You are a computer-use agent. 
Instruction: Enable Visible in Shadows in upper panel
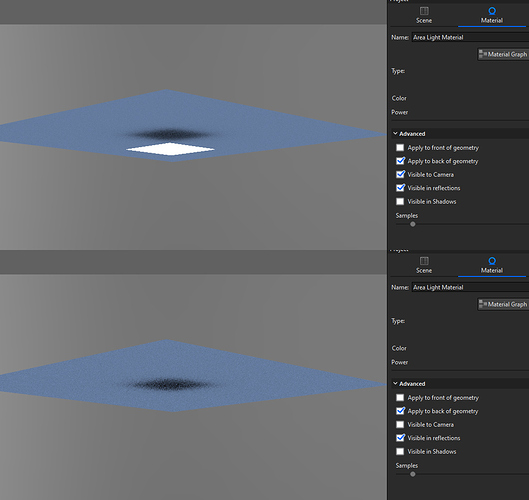coord(400,201)
